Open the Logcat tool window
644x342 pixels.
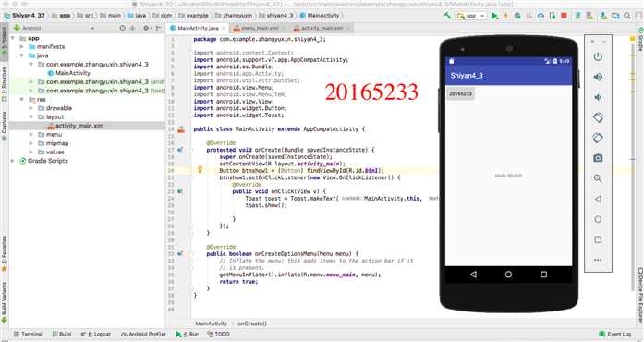(96, 334)
